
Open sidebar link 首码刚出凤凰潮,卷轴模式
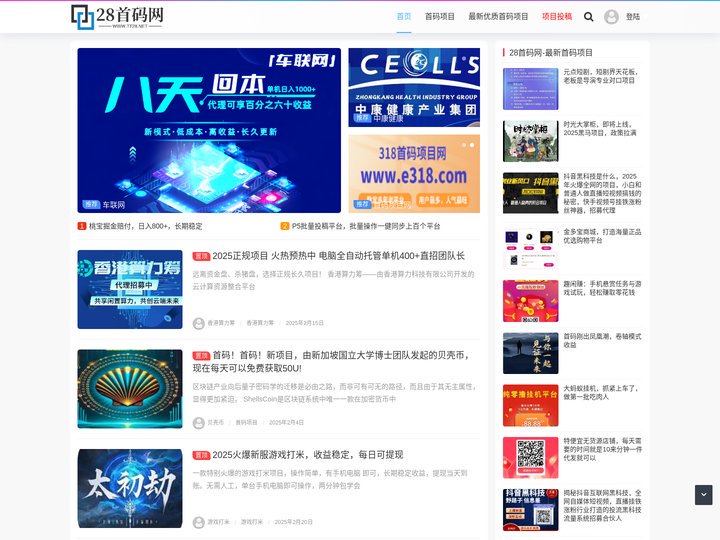602,341
